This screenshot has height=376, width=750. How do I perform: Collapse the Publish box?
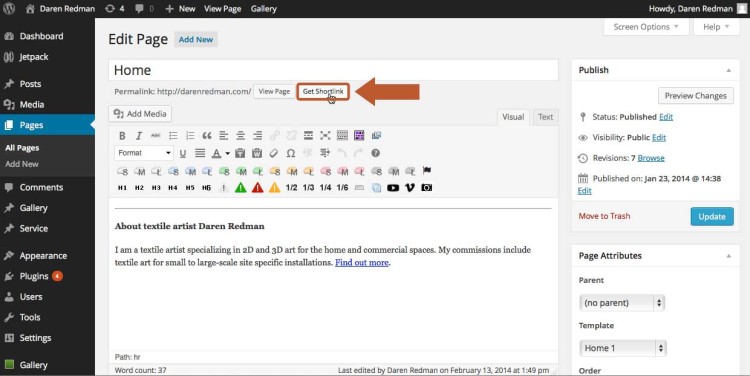(x=728, y=70)
